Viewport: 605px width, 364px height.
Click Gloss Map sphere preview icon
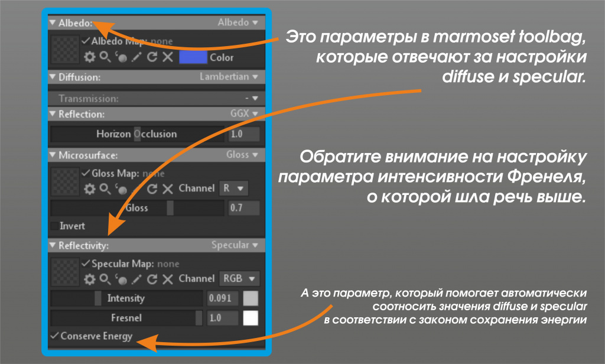pos(121,188)
